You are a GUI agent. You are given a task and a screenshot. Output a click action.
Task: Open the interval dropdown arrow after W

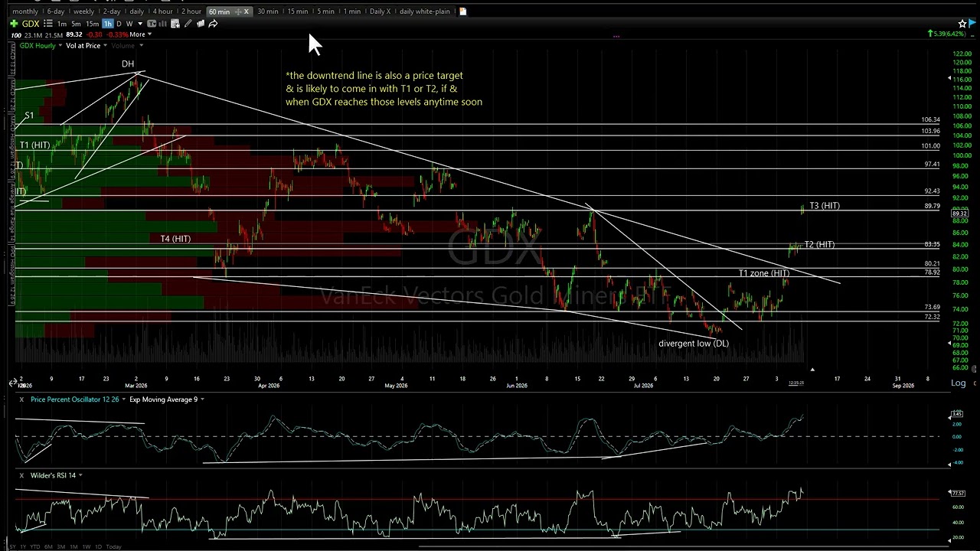pos(140,24)
